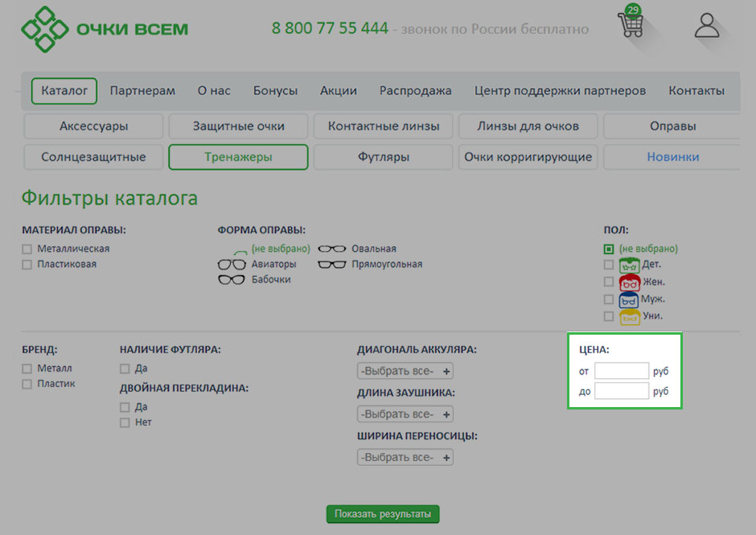The height and width of the screenshot is (535, 756).
Task: Click the user account profile icon
Action: tap(706, 25)
